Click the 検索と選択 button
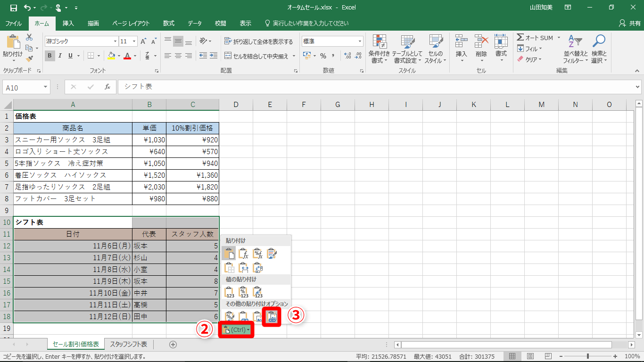This screenshot has height=362, width=644. pyautogui.click(x=599, y=49)
